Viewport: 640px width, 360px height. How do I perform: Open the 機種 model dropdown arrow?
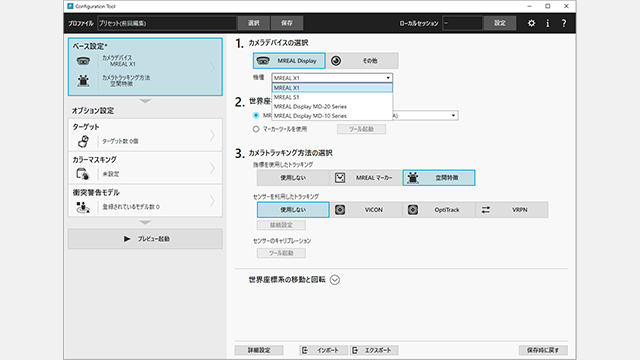click(388, 78)
